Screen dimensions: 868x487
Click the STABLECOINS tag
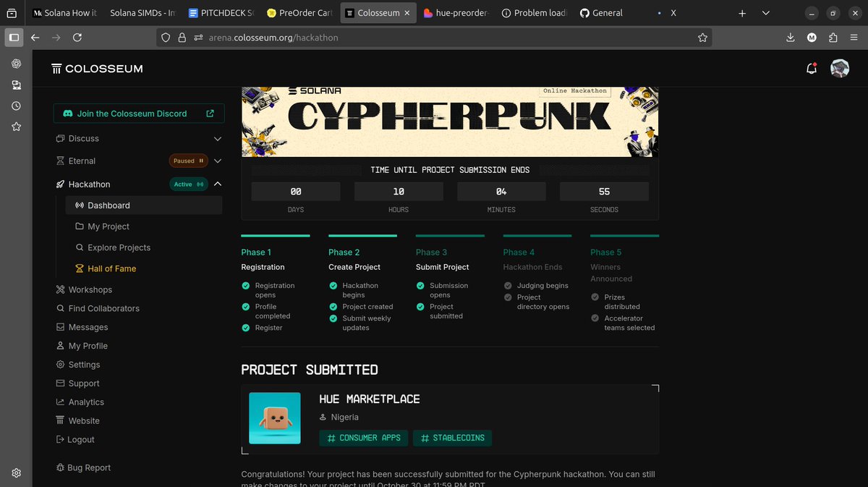click(453, 438)
